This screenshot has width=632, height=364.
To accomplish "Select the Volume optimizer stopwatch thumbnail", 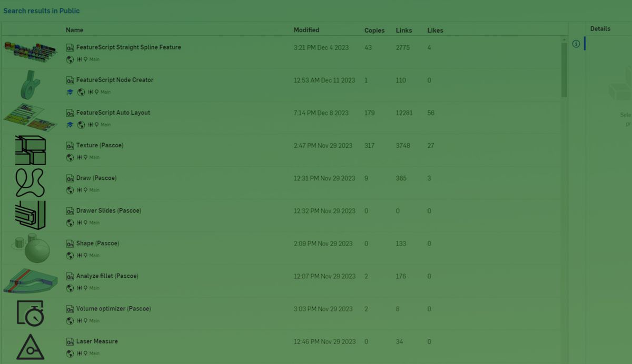I will (x=31, y=314).
